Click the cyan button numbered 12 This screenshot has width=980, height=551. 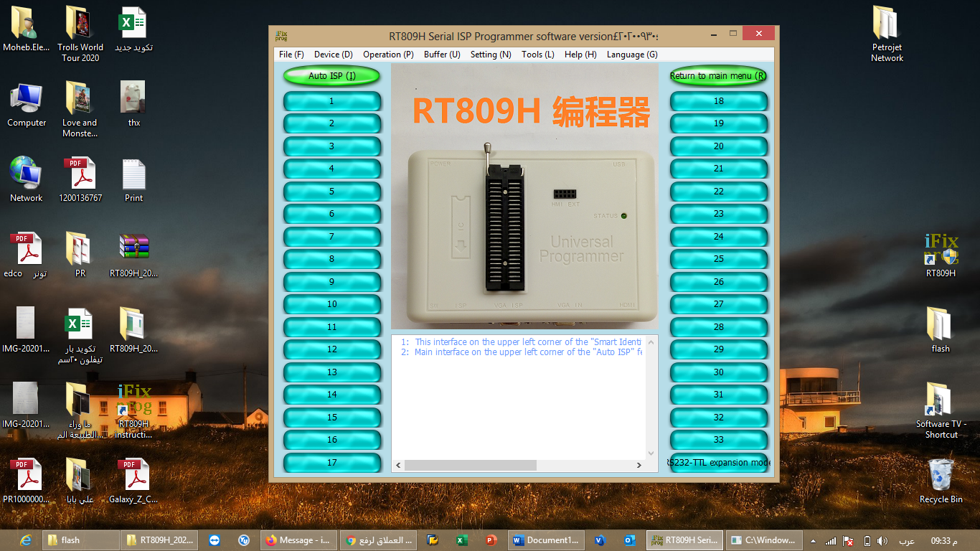(x=331, y=349)
